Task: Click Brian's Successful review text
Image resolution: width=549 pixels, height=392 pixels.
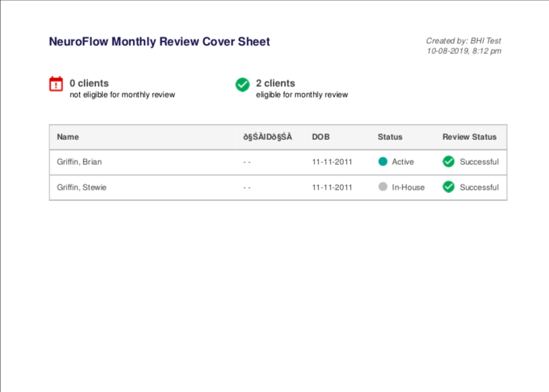Action: tap(479, 161)
